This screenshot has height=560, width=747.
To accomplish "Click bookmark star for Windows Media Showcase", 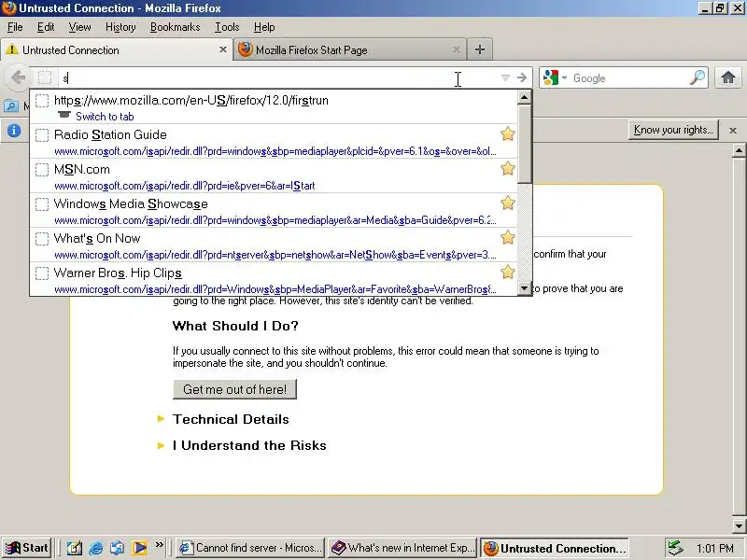I will point(508,203).
